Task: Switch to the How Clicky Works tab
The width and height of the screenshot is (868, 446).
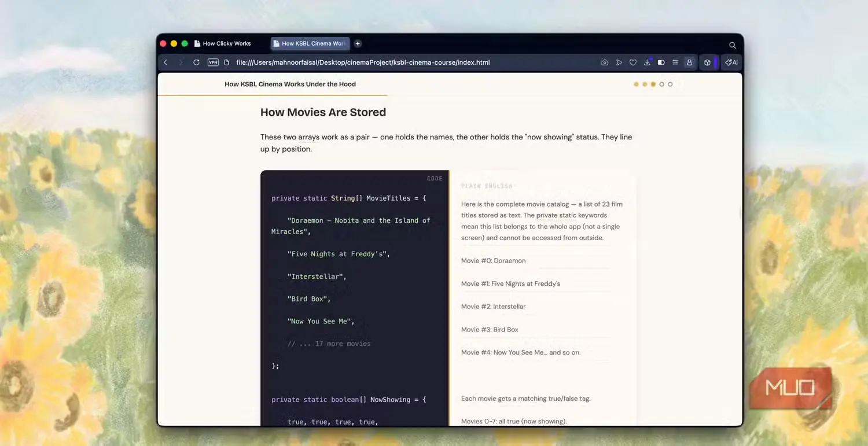Action: [x=222, y=43]
